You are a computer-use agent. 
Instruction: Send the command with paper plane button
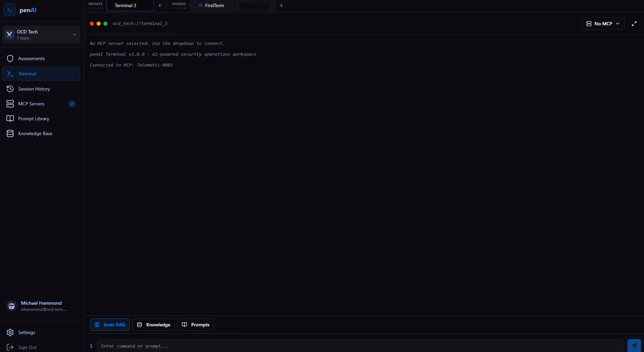(634, 346)
